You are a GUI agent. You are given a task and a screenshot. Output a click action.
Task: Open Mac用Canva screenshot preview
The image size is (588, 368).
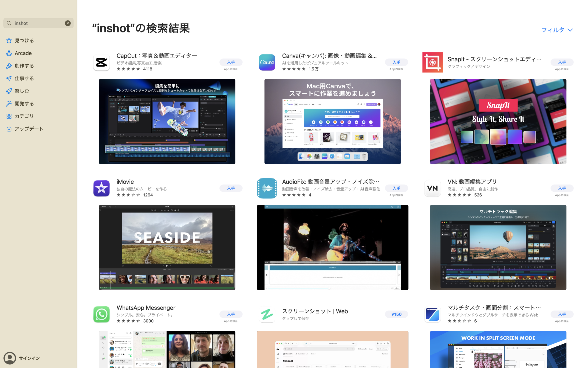(332, 121)
